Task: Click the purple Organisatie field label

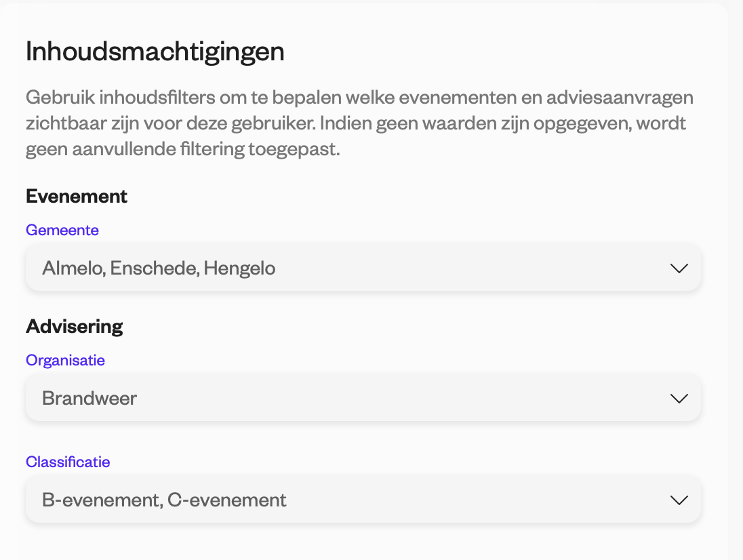Action: click(65, 360)
